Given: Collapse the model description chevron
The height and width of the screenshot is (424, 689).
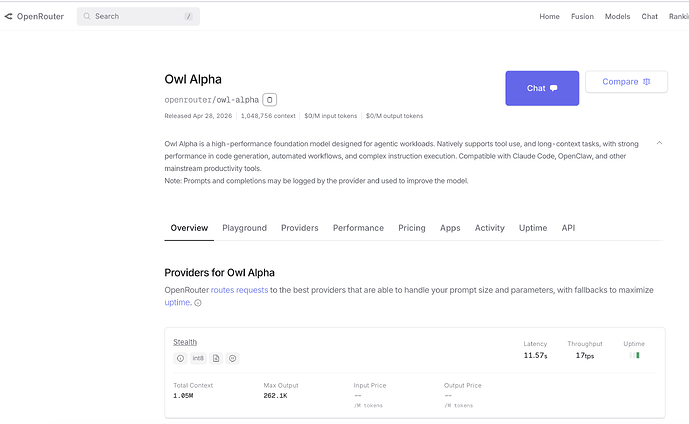Looking at the screenshot, I should coord(659,143).
